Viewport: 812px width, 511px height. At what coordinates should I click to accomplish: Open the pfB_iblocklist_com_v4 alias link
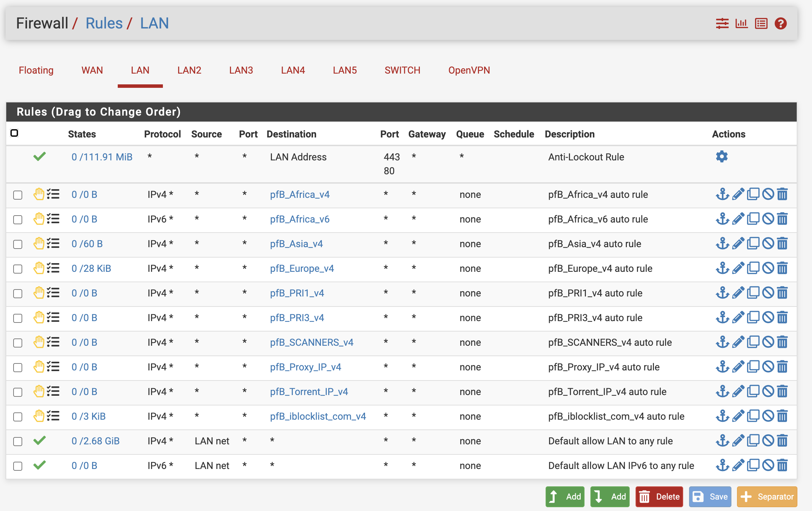[318, 416]
